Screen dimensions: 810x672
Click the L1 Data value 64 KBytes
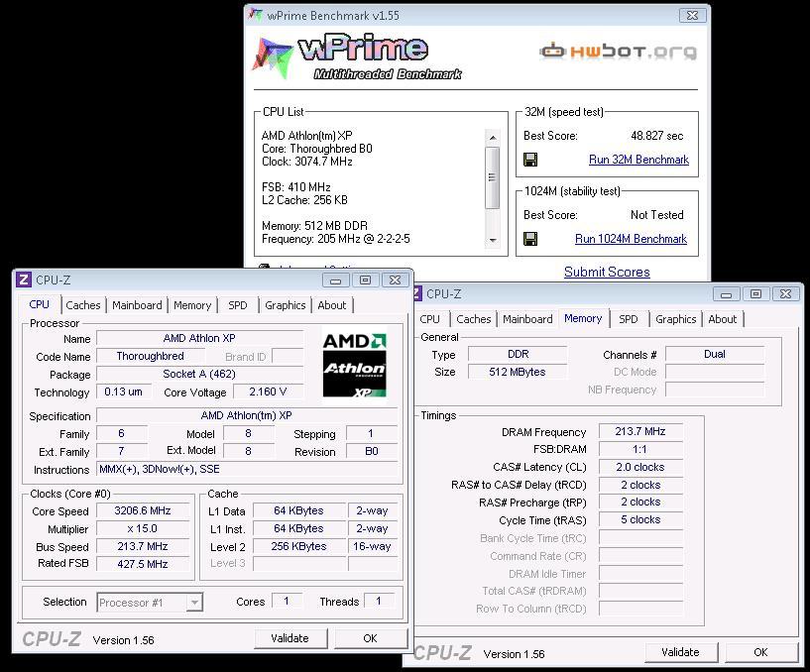coord(298,510)
